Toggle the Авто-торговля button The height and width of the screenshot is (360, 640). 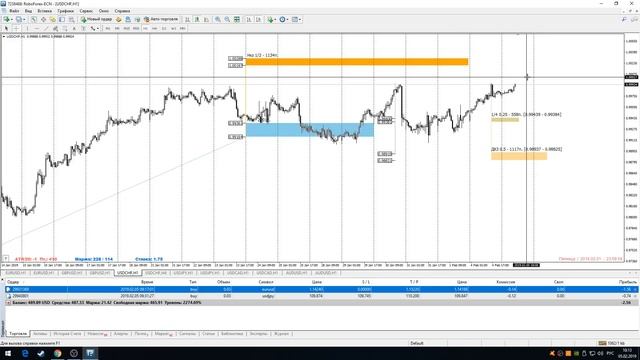(161, 20)
